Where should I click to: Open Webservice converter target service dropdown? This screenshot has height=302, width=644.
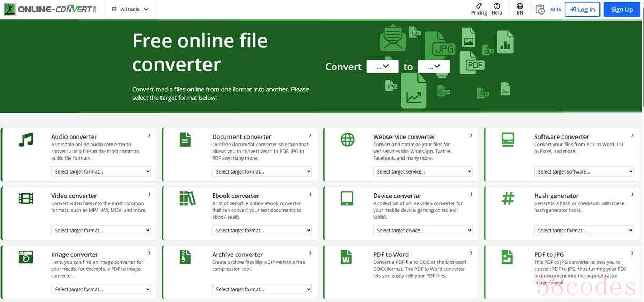tap(423, 171)
